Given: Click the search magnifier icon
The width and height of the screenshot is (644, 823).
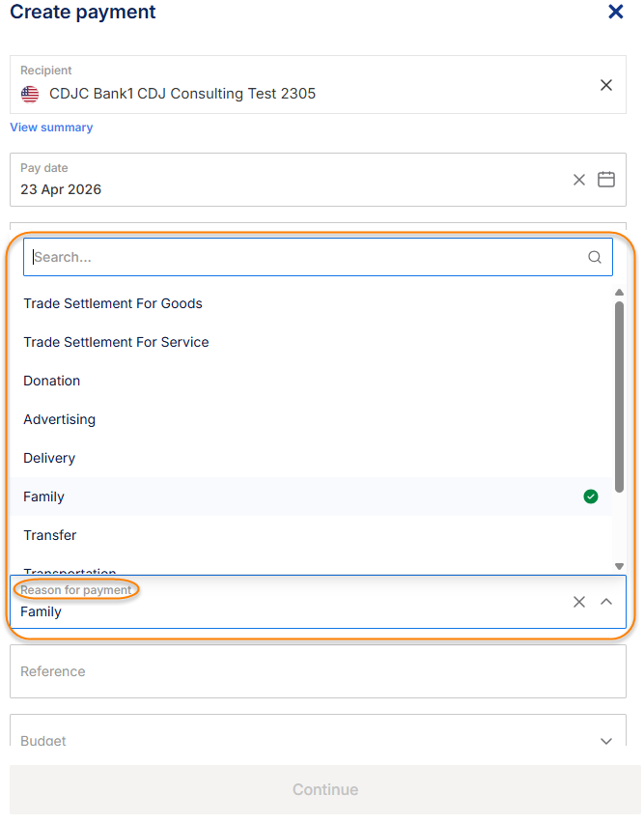Looking at the screenshot, I should click(x=594, y=257).
